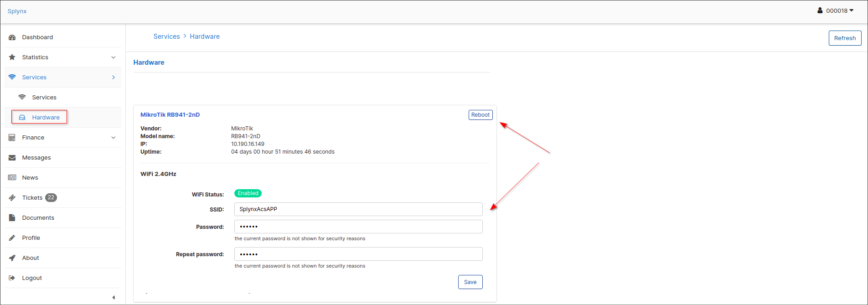The width and height of the screenshot is (868, 305).
Task: Save the WiFi 2.4GHz settings
Action: [470, 282]
